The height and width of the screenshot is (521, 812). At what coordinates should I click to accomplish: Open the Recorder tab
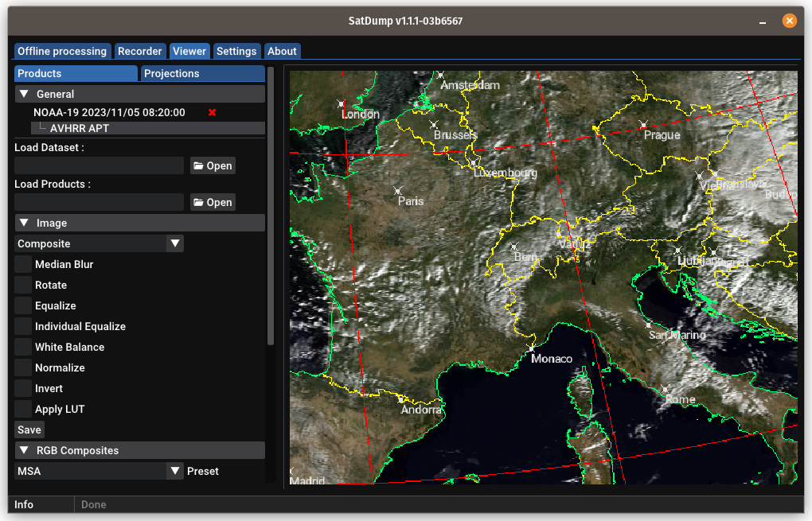click(140, 51)
